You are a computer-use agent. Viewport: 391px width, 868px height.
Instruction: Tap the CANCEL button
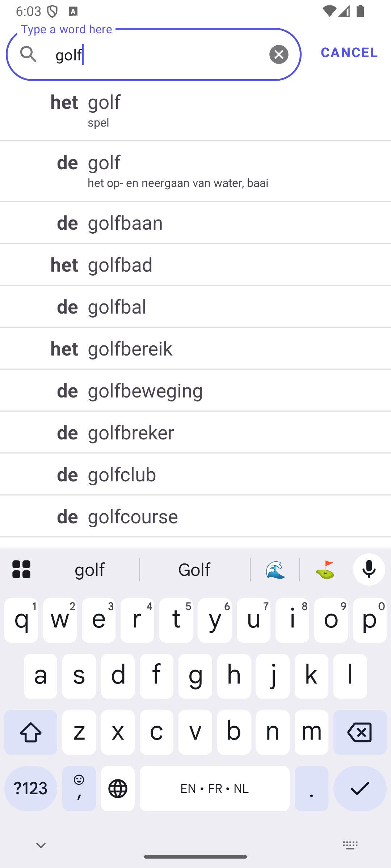click(x=349, y=53)
